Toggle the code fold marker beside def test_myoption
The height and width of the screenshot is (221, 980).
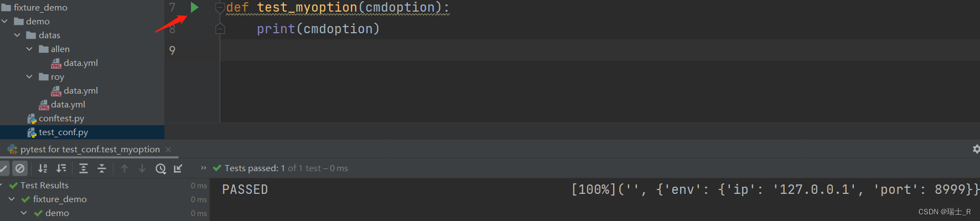(x=220, y=8)
